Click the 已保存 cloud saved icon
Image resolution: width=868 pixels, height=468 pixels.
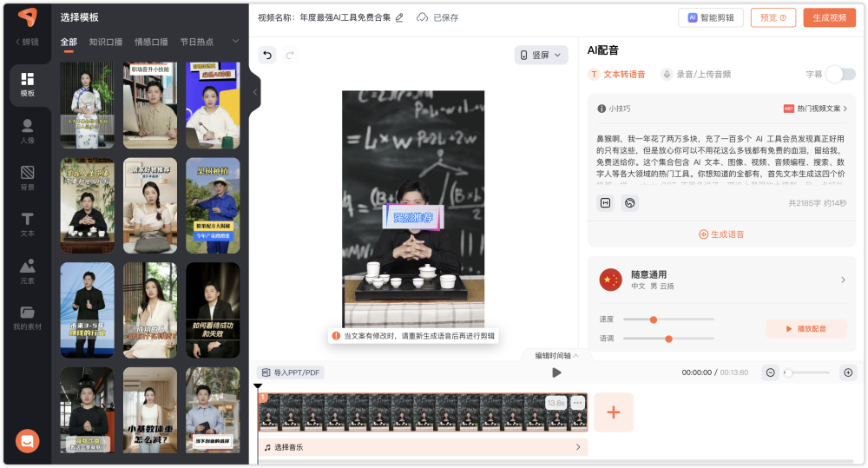click(423, 17)
